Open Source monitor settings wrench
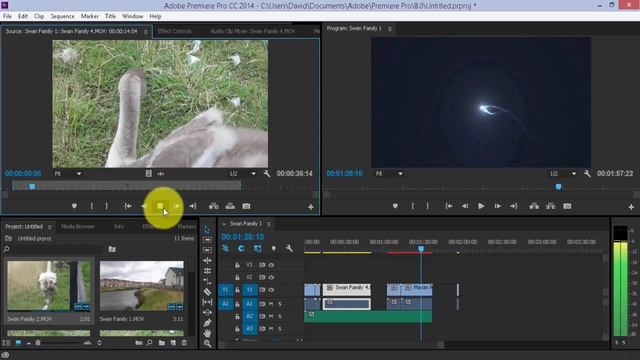Viewport: 640px width, 360px height. pos(267,173)
